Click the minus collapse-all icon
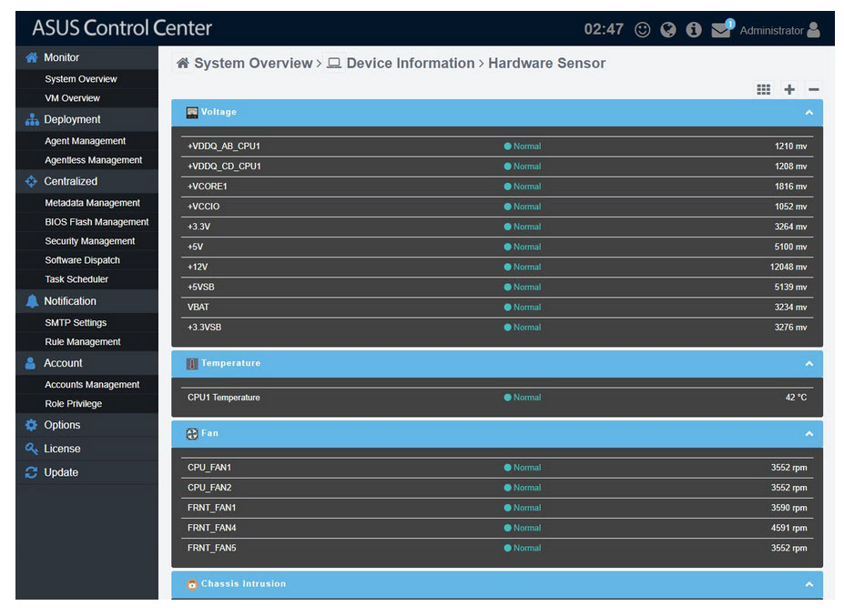This screenshot has width=844, height=616. [813, 89]
